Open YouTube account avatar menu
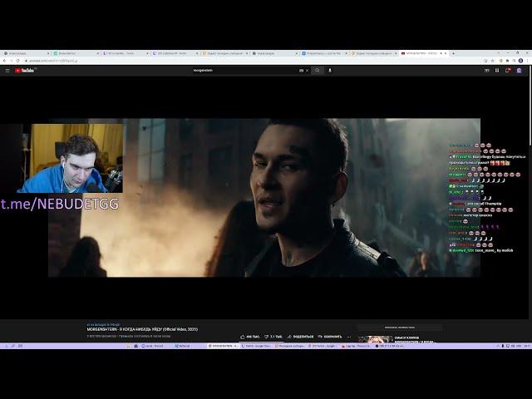Viewport: 532px width, 399px height. pos(519,71)
